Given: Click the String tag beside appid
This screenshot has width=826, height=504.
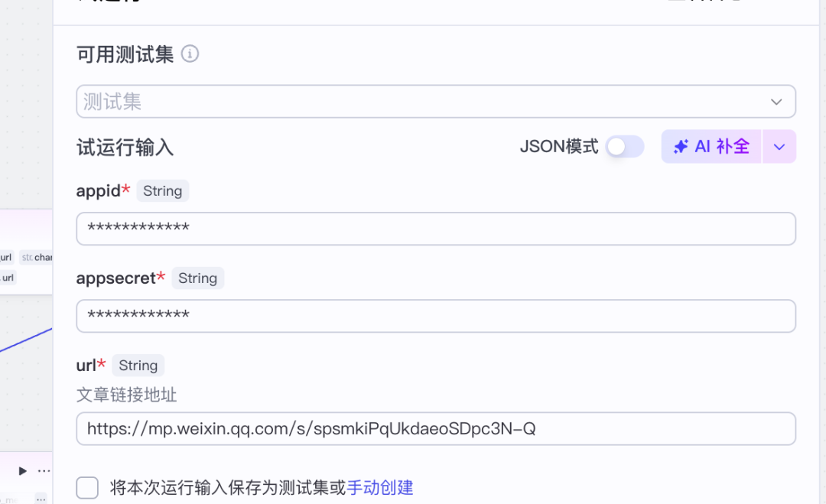Looking at the screenshot, I should (162, 191).
